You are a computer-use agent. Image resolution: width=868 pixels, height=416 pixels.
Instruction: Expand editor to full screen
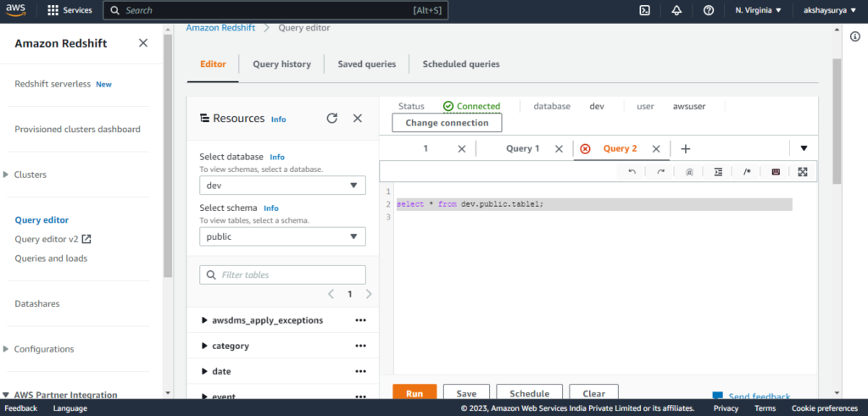pos(803,172)
